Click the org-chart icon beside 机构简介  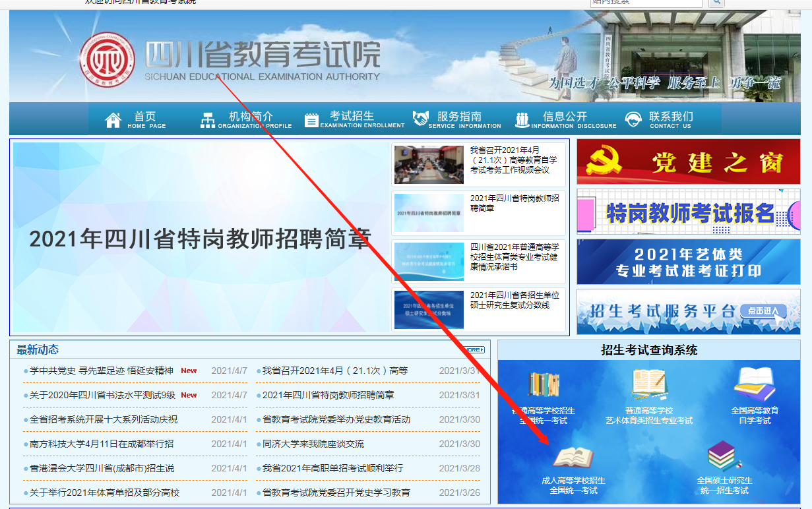click(x=208, y=120)
